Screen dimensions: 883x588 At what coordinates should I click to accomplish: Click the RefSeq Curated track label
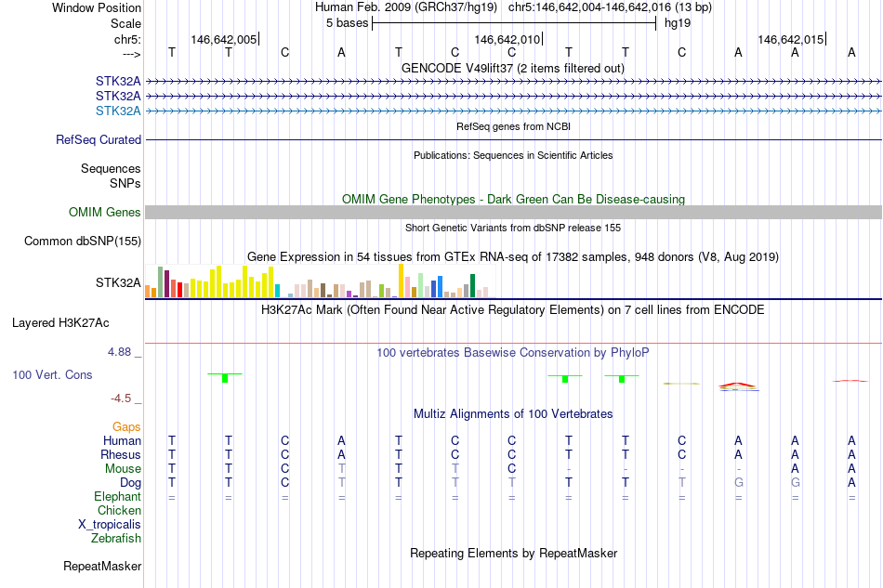click(x=98, y=139)
